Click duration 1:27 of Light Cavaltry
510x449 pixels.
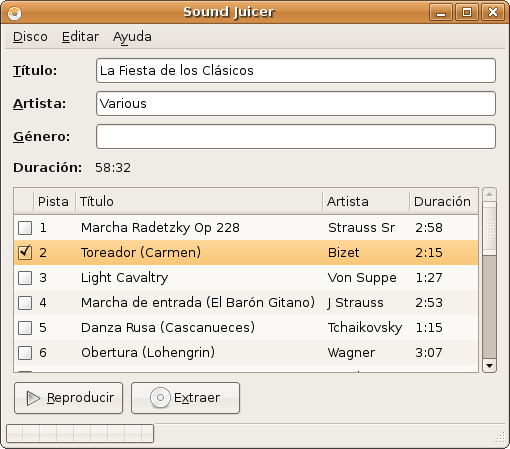(429, 278)
